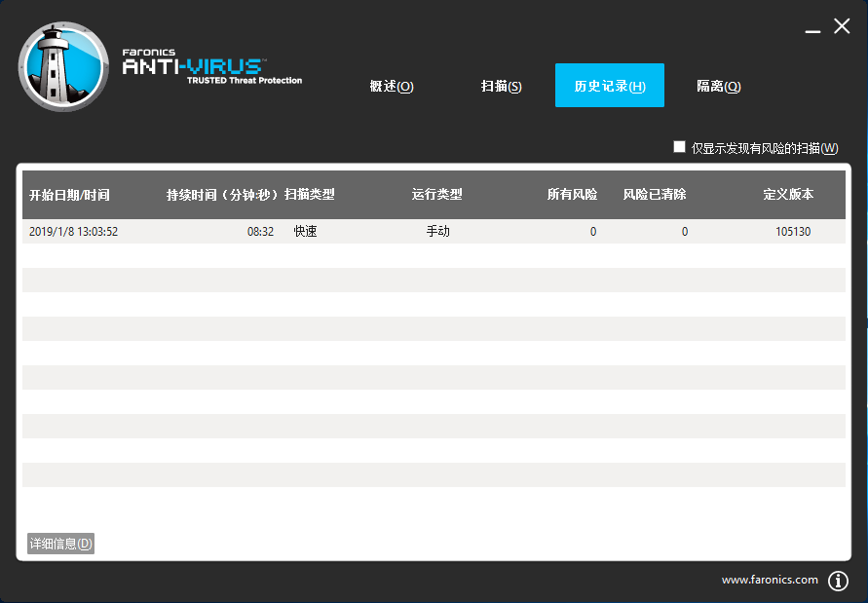Select the 2019/1/8 13:03:52 scan record

(74, 232)
